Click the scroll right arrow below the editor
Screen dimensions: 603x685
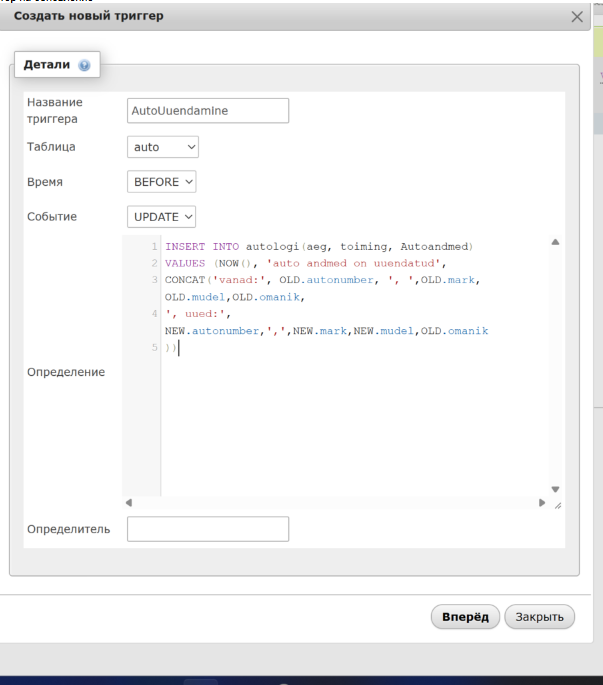[x=542, y=503]
